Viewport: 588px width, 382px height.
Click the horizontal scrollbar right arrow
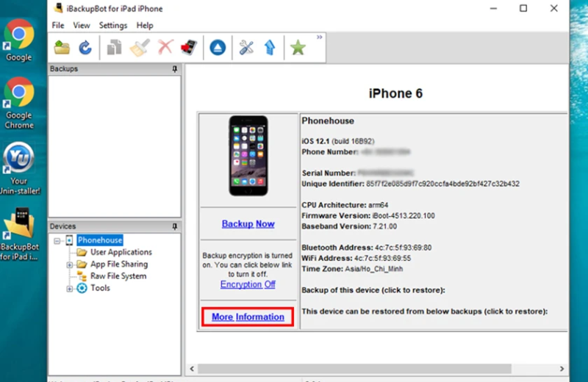pyautogui.click(x=562, y=369)
